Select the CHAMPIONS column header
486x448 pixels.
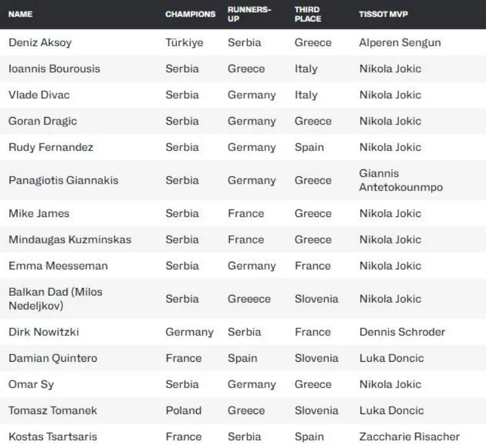click(x=190, y=14)
